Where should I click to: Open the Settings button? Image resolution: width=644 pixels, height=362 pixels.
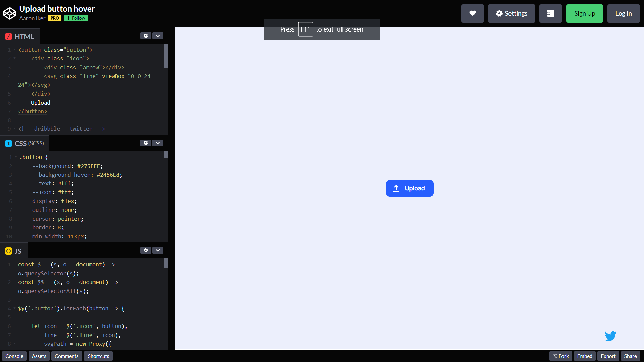[x=512, y=13]
